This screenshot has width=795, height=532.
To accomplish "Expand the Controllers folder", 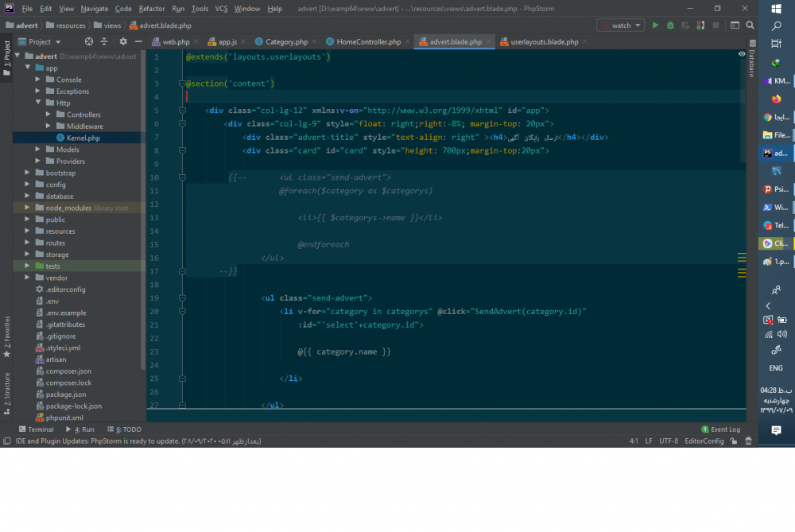I will click(x=48, y=114).
